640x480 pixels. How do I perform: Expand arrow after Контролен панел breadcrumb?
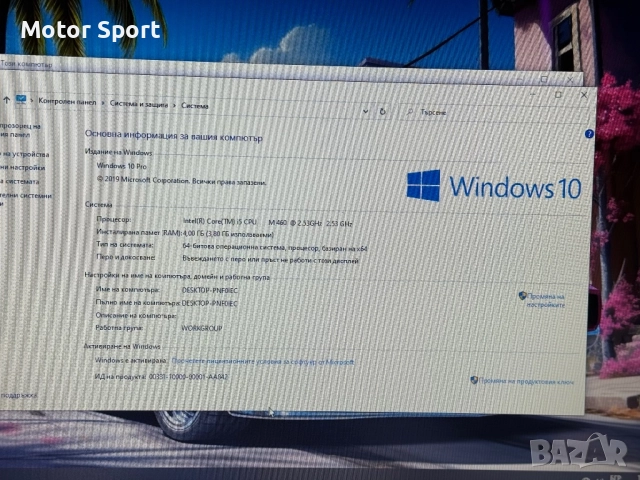coord(103,103)
